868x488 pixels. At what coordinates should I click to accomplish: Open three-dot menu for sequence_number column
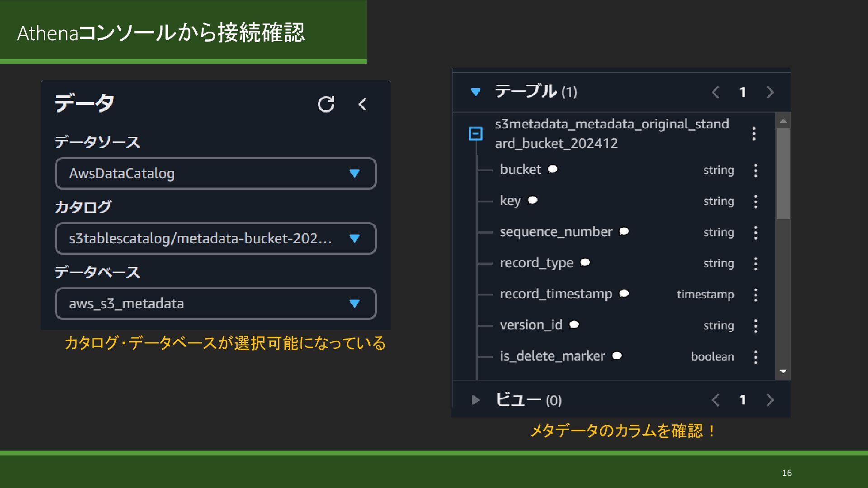click(755, 233)
